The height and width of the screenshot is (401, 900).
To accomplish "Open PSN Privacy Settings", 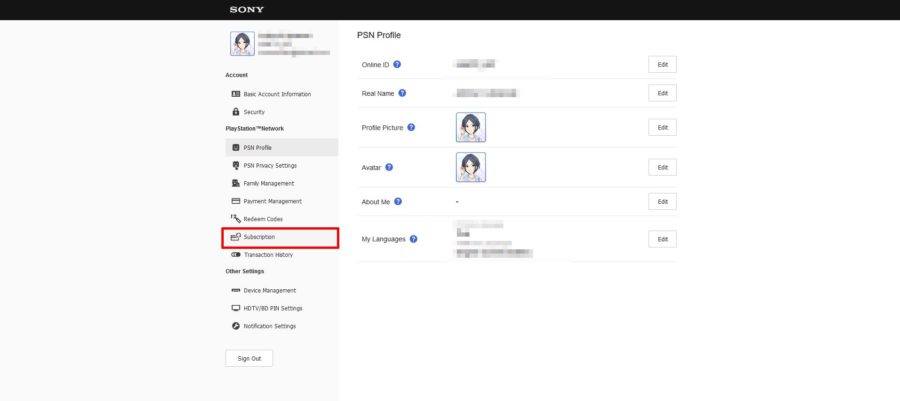I will (282, 165).
